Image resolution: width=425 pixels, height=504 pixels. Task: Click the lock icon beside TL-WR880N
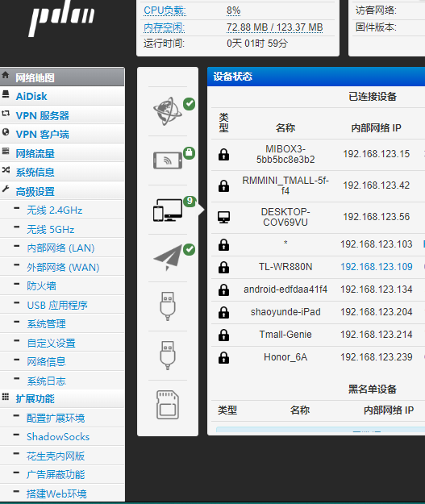click(x=223, y=267)
